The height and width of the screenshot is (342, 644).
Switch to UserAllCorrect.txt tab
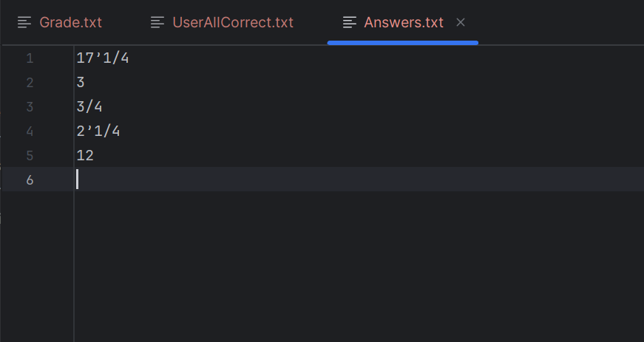(x=222, y=22)
